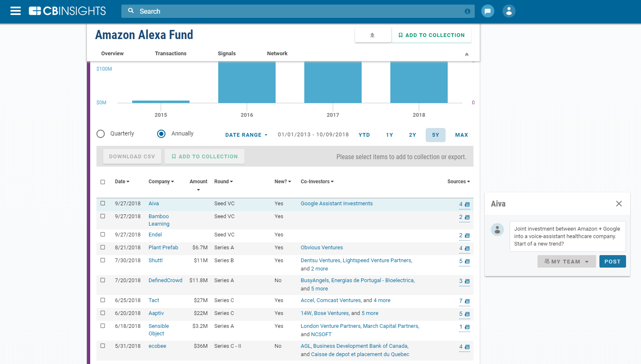Open Google Assistant Investments link
641x364 pixels.
click(x=336, y=204)
